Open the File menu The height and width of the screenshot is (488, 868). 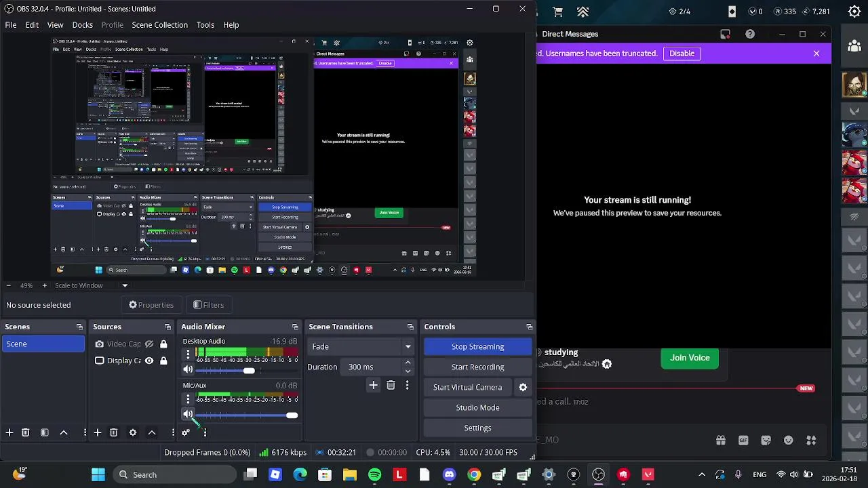pyautogui.click(x=11, y=24)
